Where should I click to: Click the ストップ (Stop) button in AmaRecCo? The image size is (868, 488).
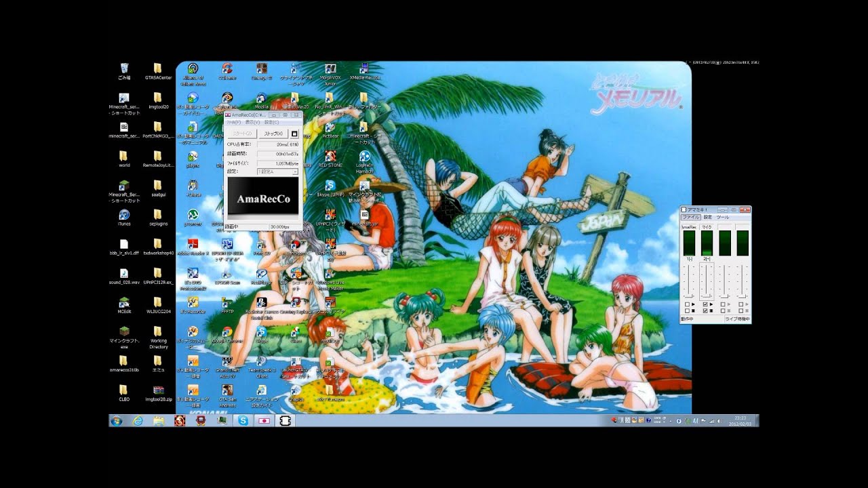(273, 134)
